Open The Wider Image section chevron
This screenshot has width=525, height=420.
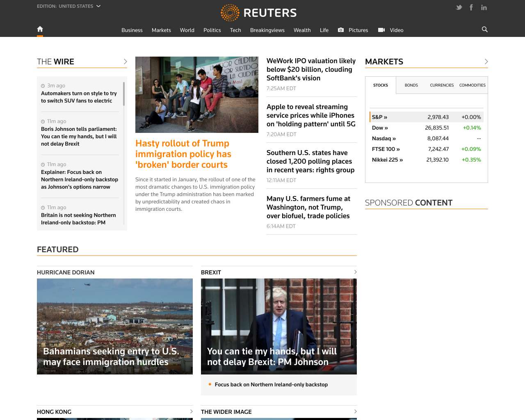click(x=355, y=411)
